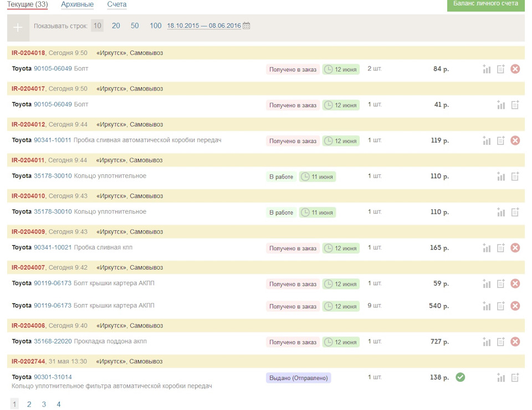Go to page 3 of the orders
The image size is (532, 410).
coord(44,404)
